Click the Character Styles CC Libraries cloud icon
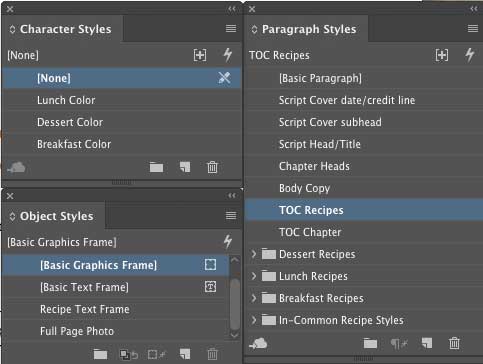This screenshot has height=364, width=483. (16, 167)
